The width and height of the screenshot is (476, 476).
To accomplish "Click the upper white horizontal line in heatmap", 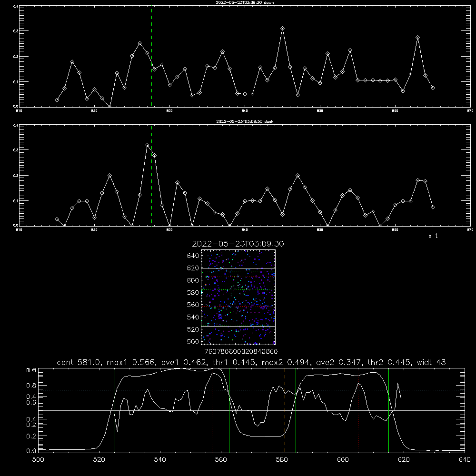I will pyautogui.click(x=238, y=268).
